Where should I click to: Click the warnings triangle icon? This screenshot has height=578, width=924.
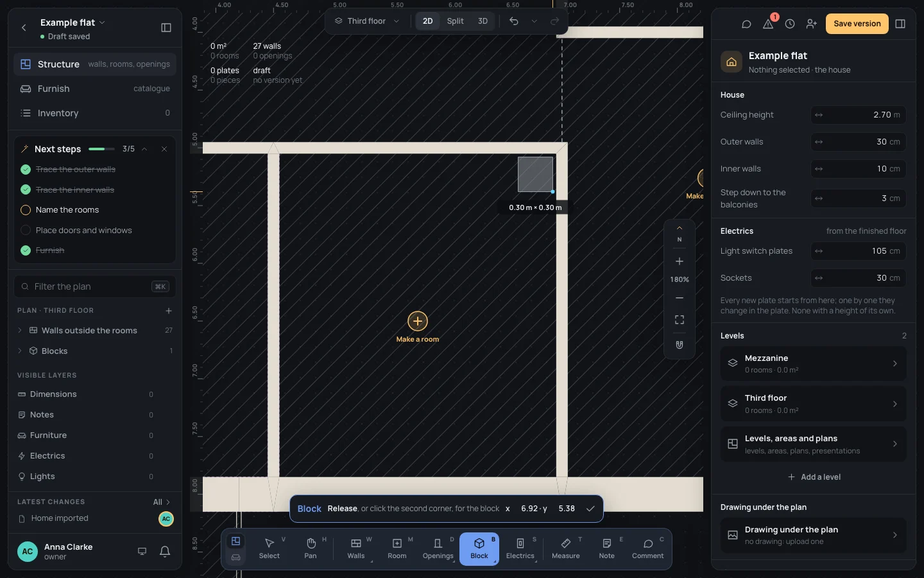point(768,24)
